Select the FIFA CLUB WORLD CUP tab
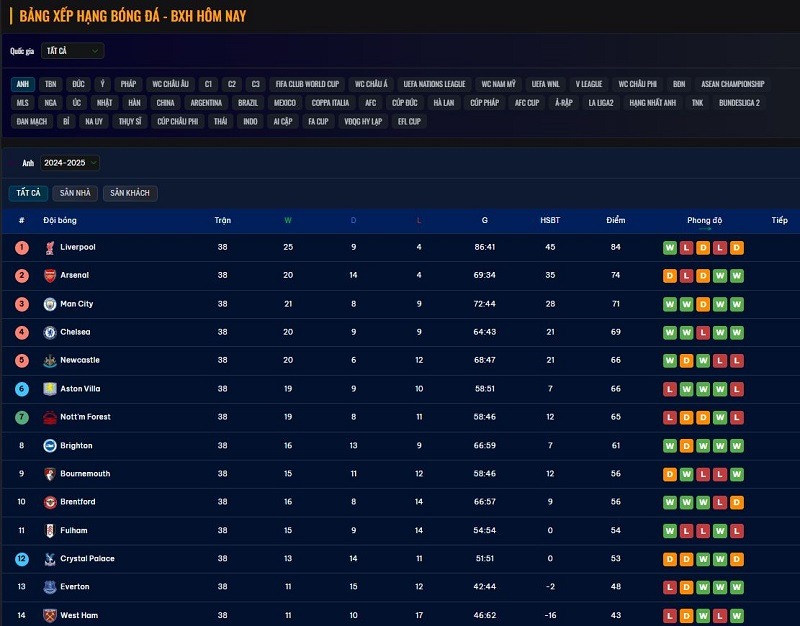The height and width of the screenshot is (626, 800). (x=307, y=84)
